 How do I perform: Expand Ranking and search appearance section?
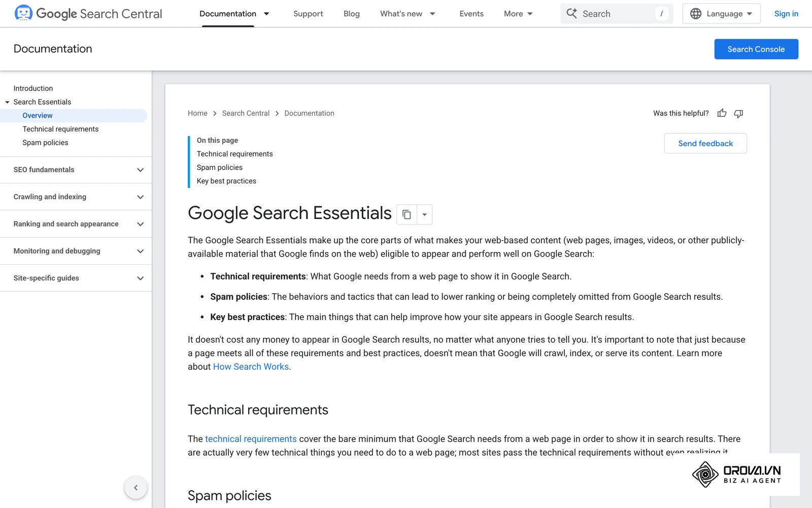click(76, 224)
